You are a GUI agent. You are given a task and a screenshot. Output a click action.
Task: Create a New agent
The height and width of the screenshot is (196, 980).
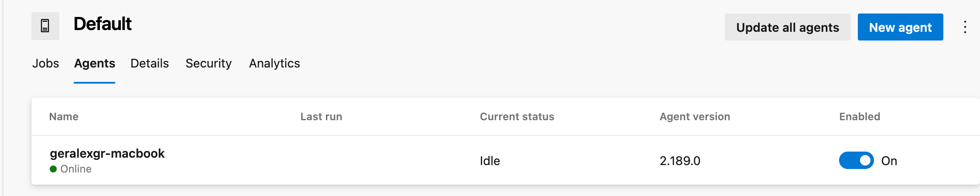[x=900, y=27]
